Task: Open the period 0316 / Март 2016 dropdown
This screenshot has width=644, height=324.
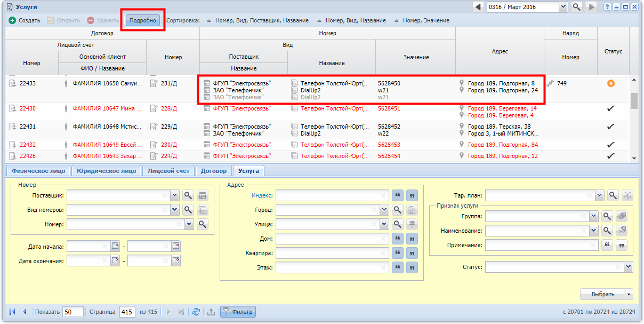Action: click(563, 7)
